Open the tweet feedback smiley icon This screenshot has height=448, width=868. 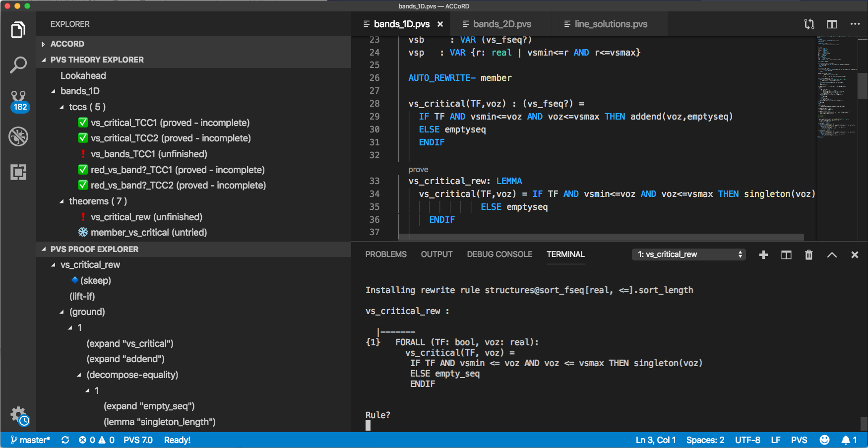(825, 440)
